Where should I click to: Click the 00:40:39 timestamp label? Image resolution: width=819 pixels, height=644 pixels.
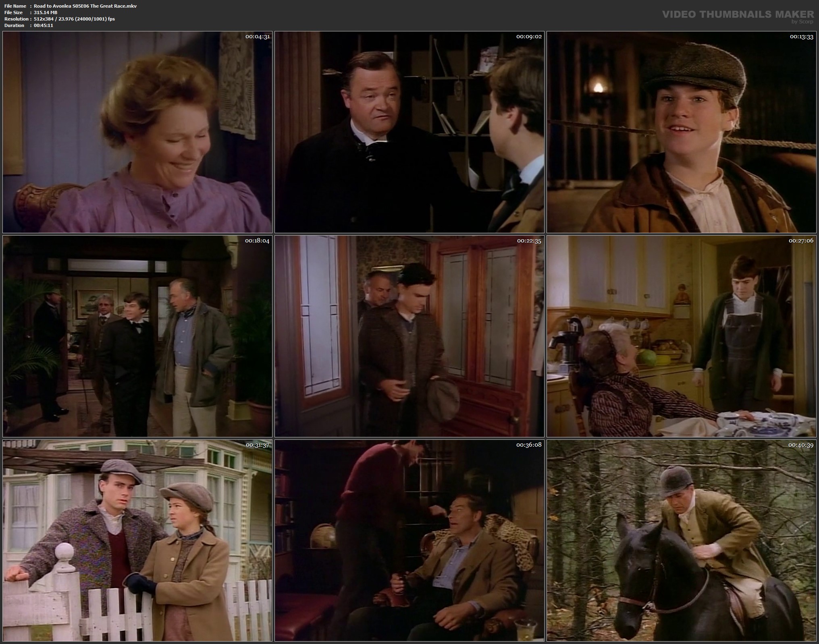(x=801, y=445)
